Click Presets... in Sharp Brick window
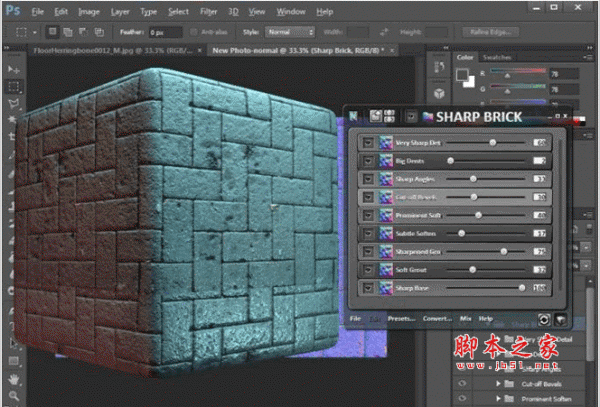This screenshot has width=600, height=407. (x=401, y=319)
